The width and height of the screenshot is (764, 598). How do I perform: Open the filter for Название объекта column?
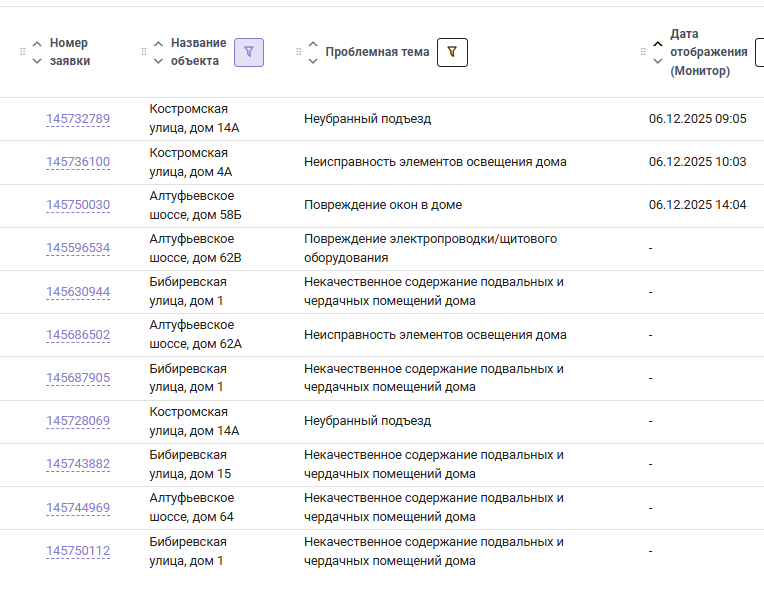(249, 52)
